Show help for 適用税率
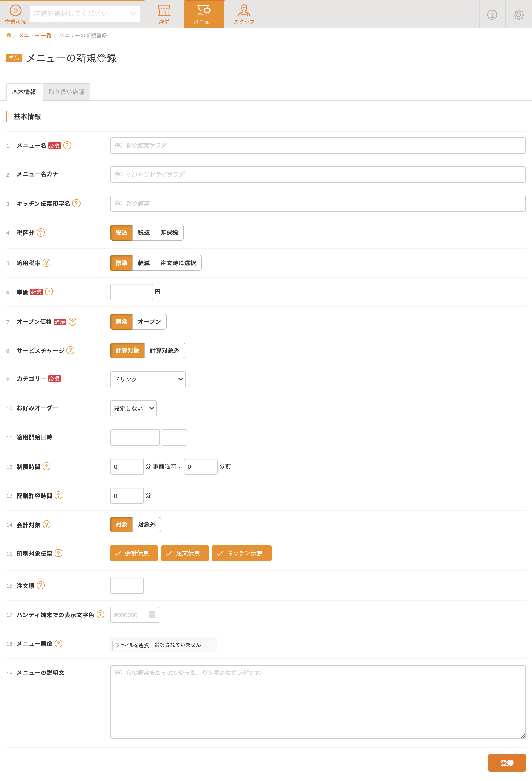 tap(47, 263)
